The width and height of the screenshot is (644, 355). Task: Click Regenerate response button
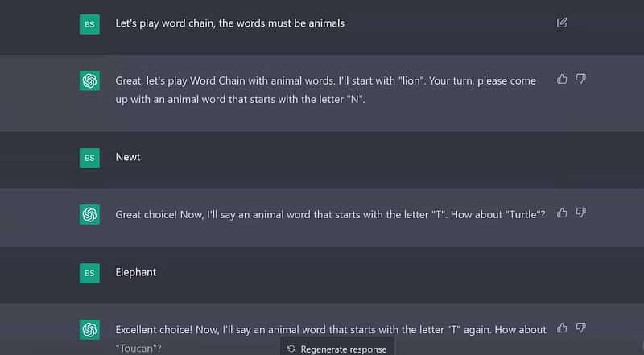[x=337, y=349]
